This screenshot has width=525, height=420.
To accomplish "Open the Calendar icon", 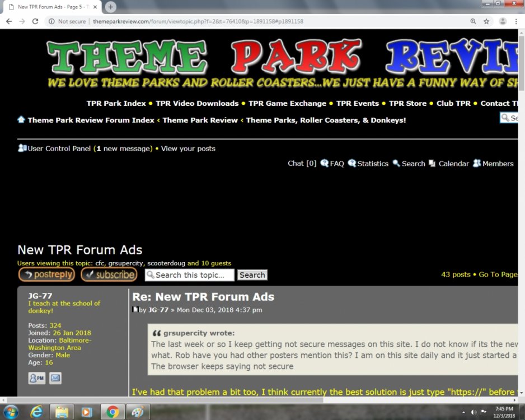I will tap(432, 164).
